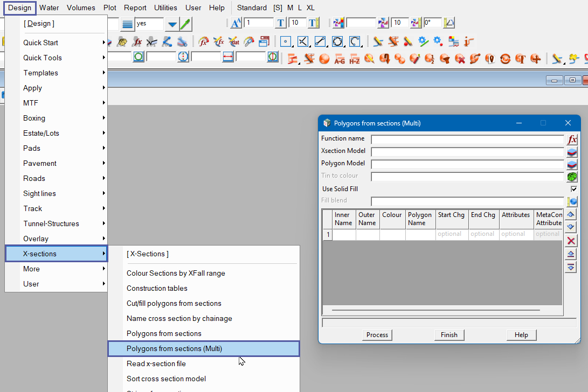The height and width of the screenshot is (392, 588).
Task: Click the Colour cell in grid row 1
Action: click(x=392, y=234)
